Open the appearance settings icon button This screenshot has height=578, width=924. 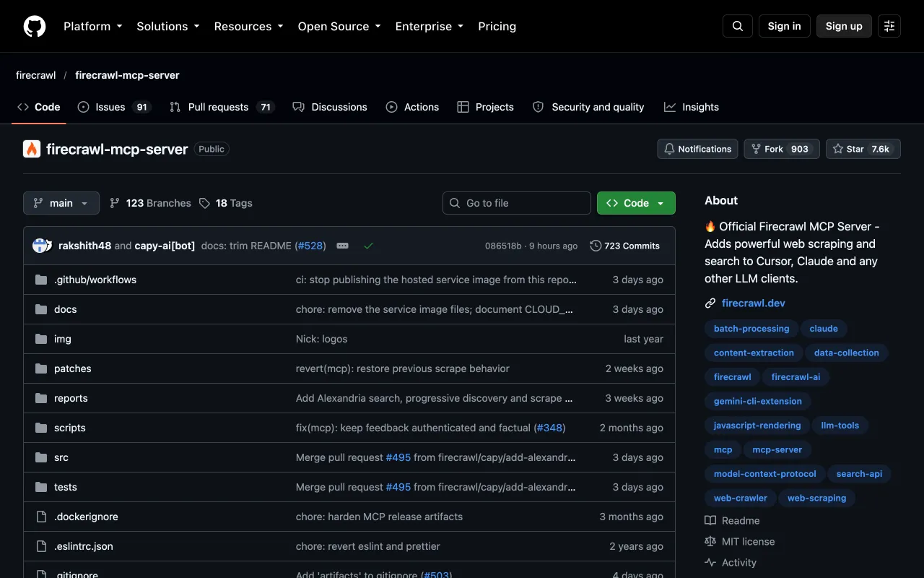point(889,26)
